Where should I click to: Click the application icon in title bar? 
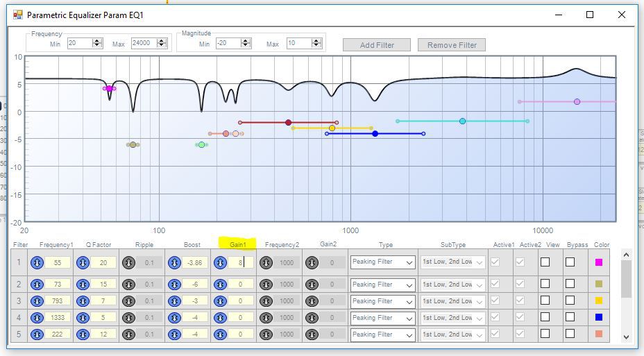pyautogui.click(x=18, y=15)
